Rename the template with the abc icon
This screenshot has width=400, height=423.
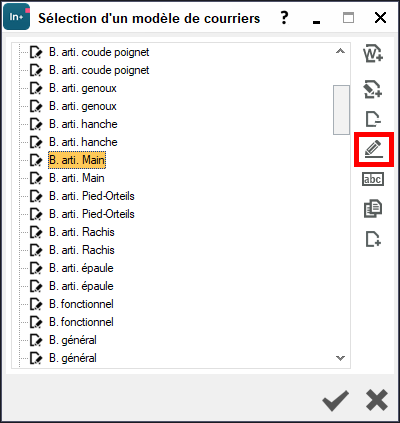click(373, 179)
